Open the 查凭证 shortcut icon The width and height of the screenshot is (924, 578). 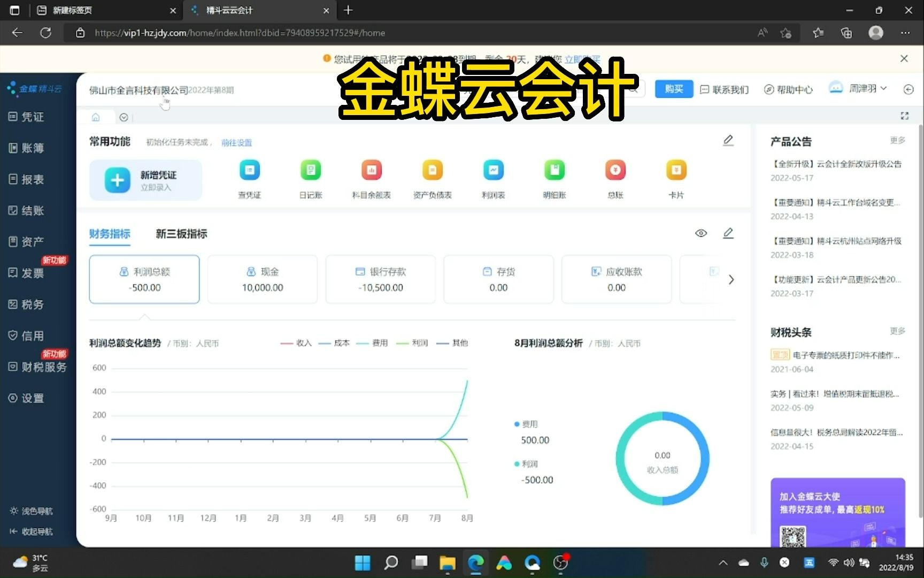pos(250,170)
